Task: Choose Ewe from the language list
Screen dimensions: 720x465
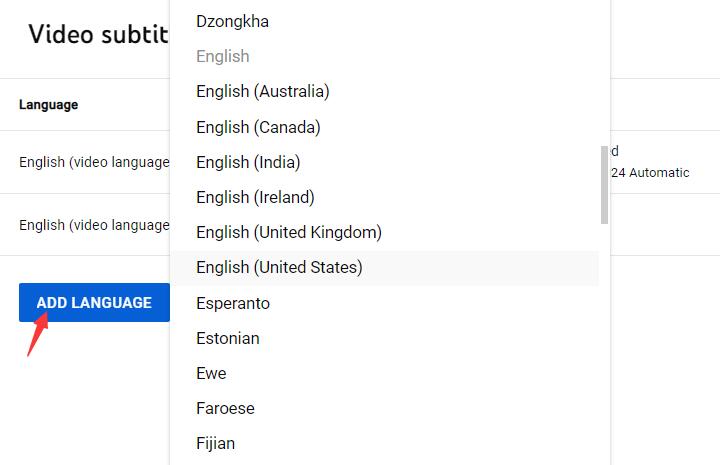Action: tap(211, 373)
